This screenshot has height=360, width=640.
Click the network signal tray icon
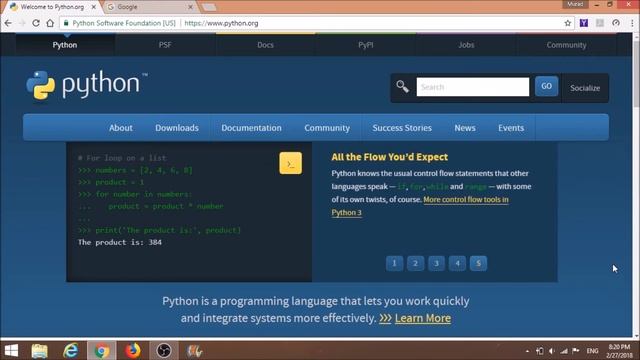pyautogui.click(x=564, y=351)
